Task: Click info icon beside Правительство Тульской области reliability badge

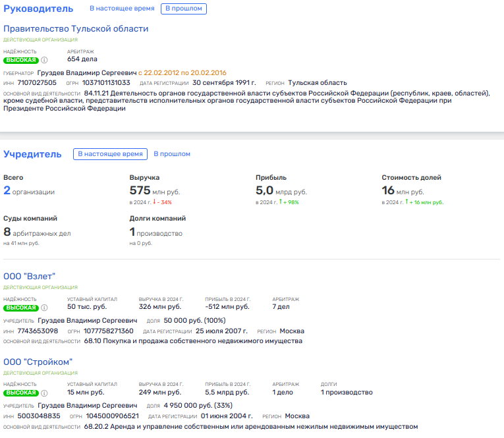Action: click(45, 60)
